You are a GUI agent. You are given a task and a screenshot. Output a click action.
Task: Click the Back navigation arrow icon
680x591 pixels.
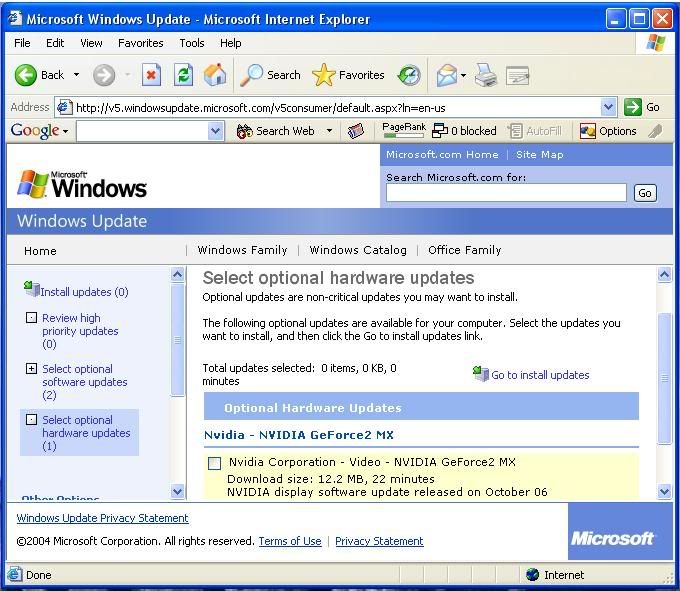[26, 75]
